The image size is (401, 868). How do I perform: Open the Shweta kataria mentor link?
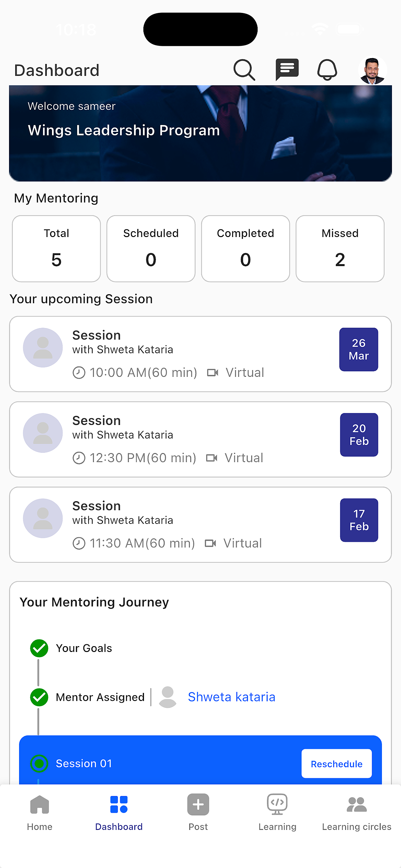tap(231, 697)
